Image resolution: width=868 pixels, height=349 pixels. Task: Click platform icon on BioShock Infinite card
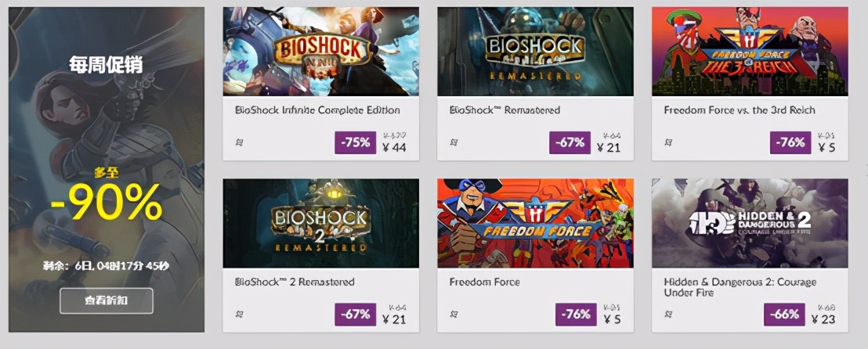coord(239,143)
